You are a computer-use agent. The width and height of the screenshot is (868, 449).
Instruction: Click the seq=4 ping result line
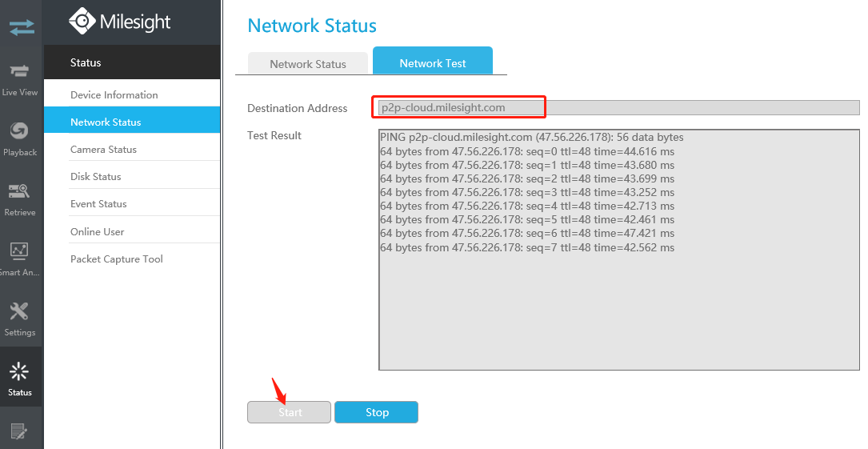pos(527,206)
